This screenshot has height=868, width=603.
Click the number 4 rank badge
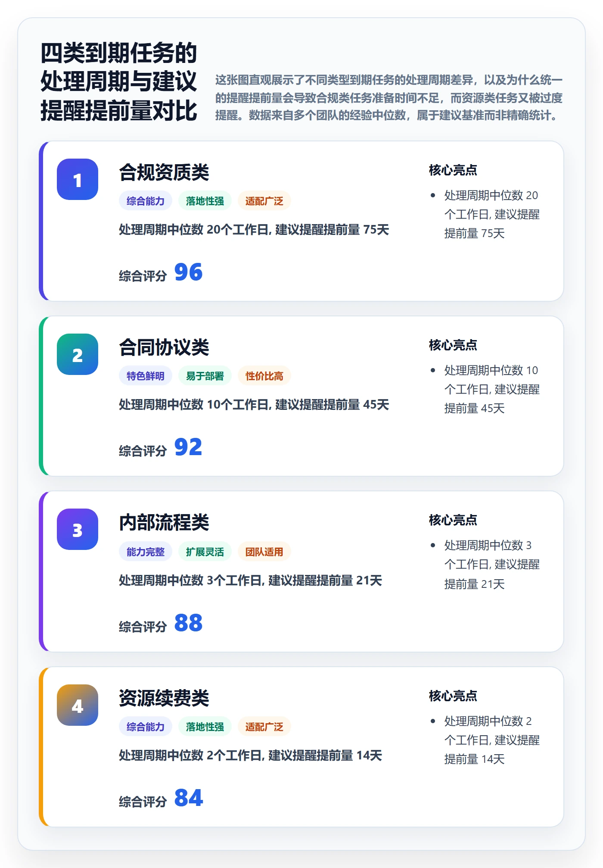coord(78,705)
